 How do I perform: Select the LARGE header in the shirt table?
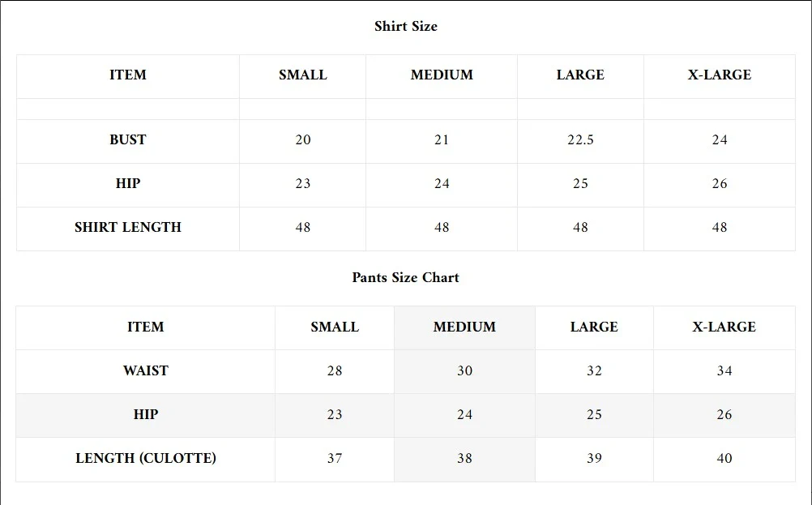[580, 75]
